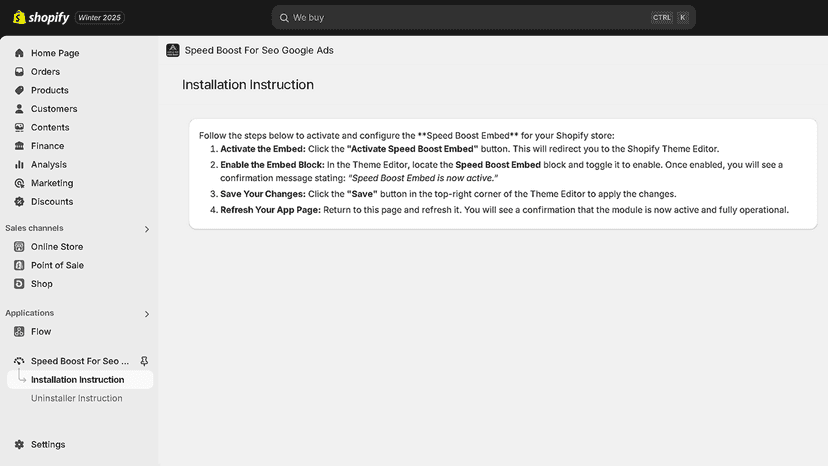Click the Winter 2025 badge
The height and width of the screenshot is (466, 828).
(x=99, y=17)
